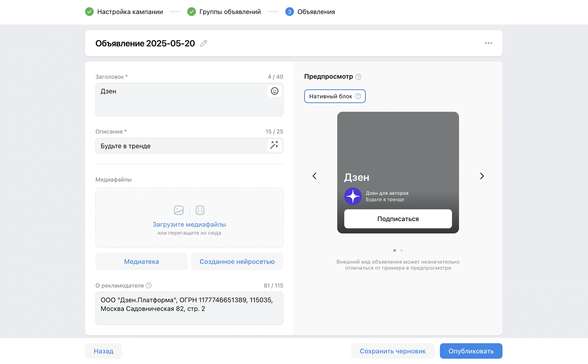Click the magic wand text generator icon
The height and width of the screenshot is (364, 588).
pos(274,145)
